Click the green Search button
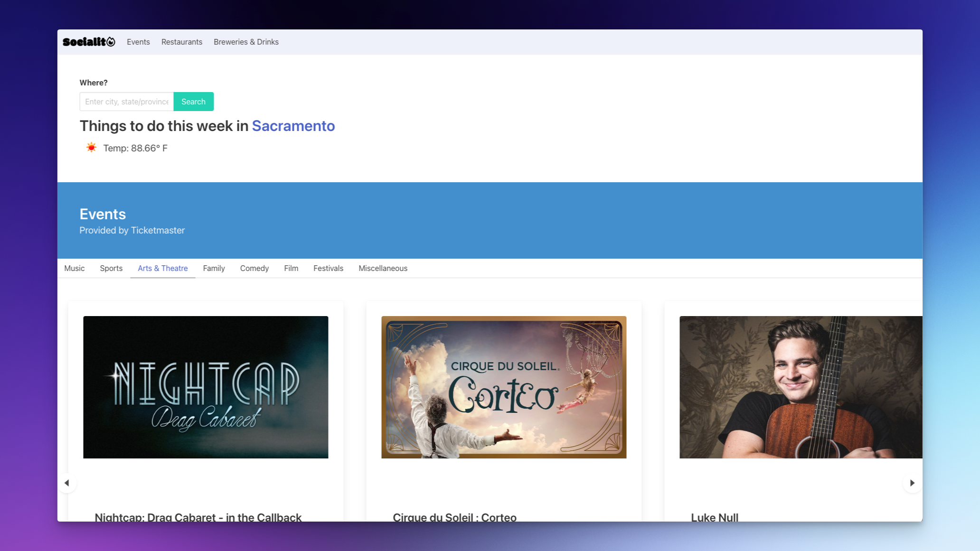 [193, 102]
